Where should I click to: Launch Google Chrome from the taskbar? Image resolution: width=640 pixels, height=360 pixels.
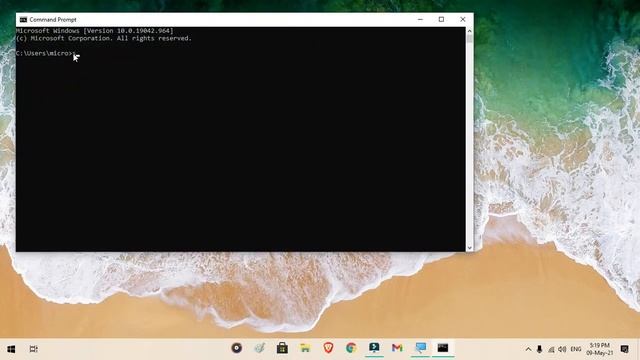click(351, 348)
